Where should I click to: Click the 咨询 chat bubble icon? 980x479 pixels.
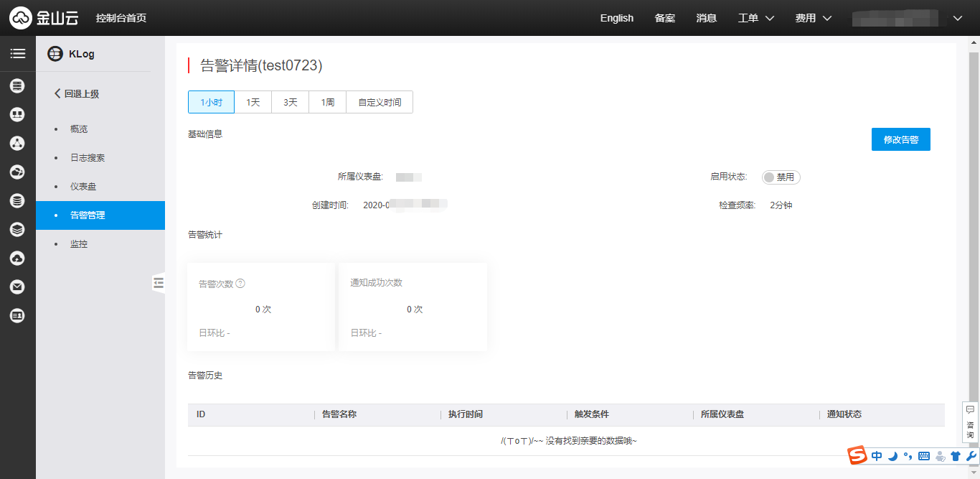point(970,410)
